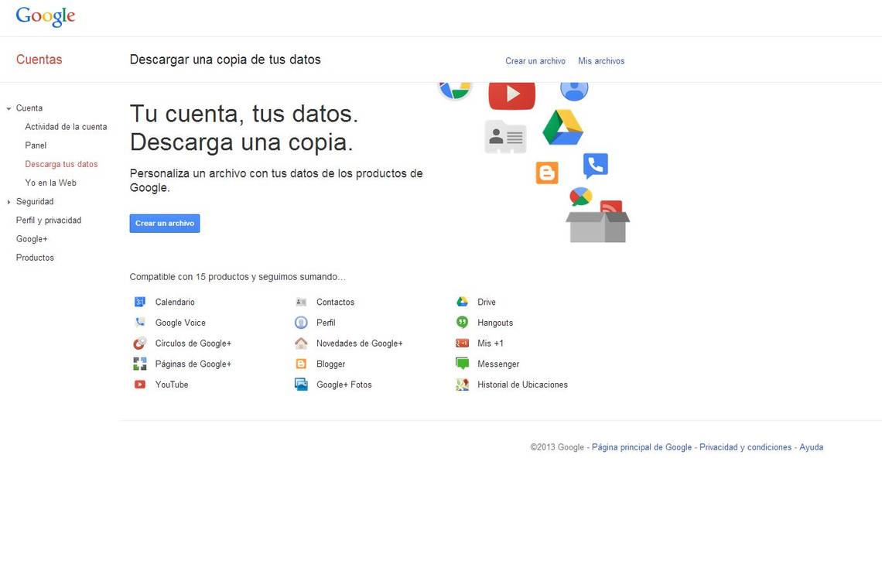Image resolution: width=882 pixels, height=588 pixels.
Task: Click the YouTube icon in product list
Action: [140, 385]
